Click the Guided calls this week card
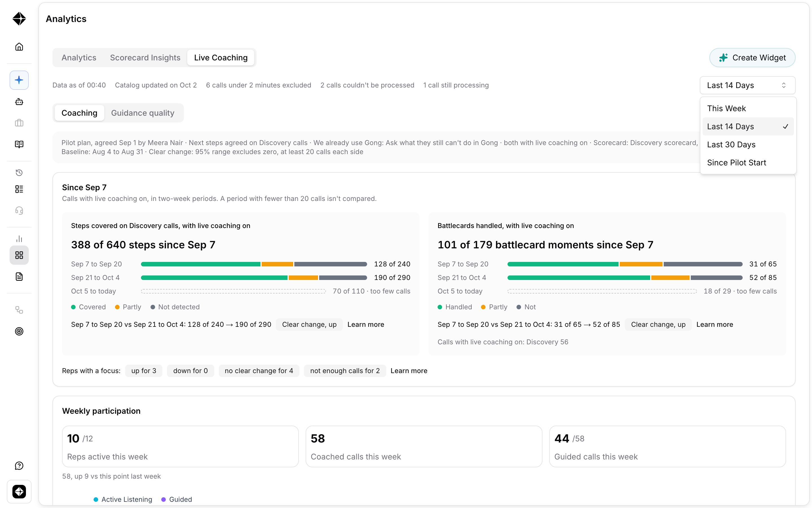The width and height of the screenshot is (812, 508). pyautogui.click(x=667, y=446)
